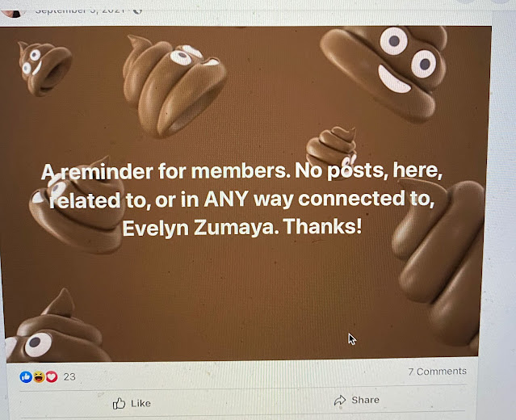The height and width of the screenshot is (420, 516).
Task: Click the laughing Haha reaction icon
Action: pos(39,377)
